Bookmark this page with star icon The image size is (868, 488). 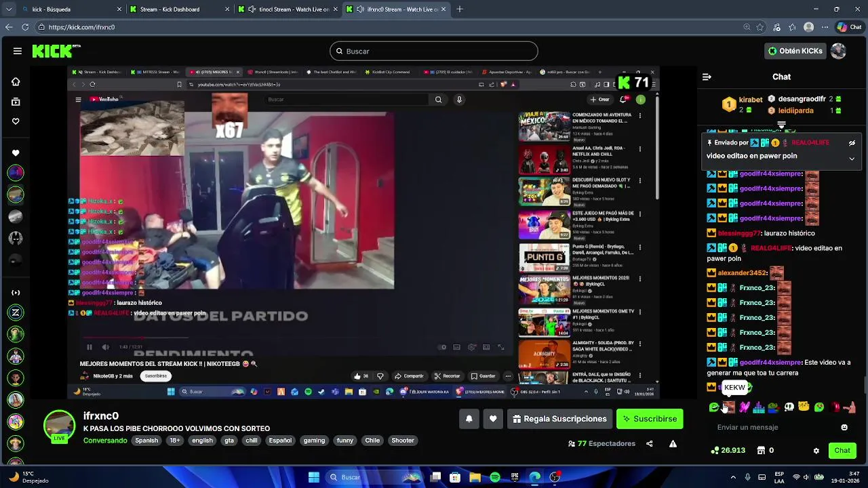click(x=760, y=27)
